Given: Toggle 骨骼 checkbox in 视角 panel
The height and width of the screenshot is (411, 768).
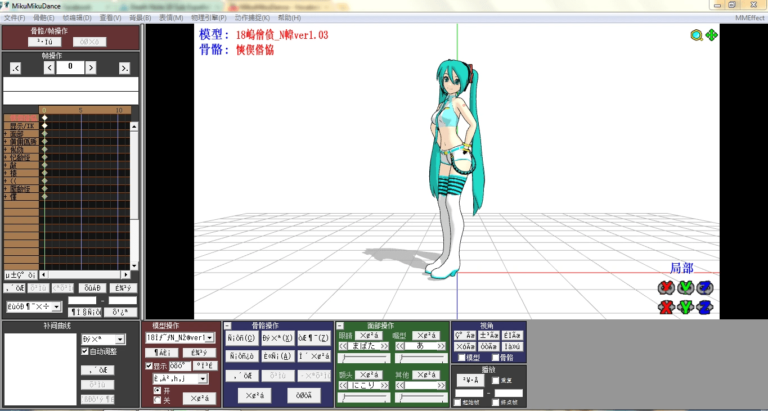Looking at the screenshot, I should tap(495, 358).
